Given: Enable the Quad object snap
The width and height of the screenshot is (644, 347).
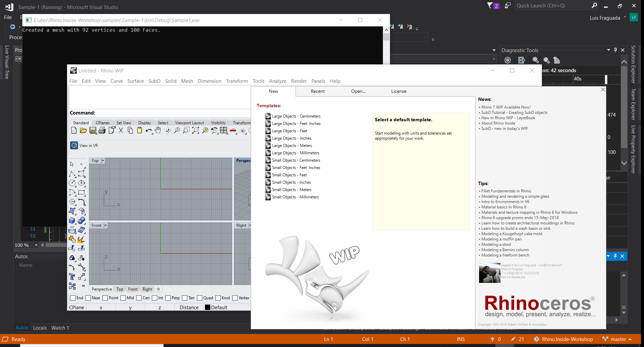Looking at the screenshot, I should coord(200,298).
